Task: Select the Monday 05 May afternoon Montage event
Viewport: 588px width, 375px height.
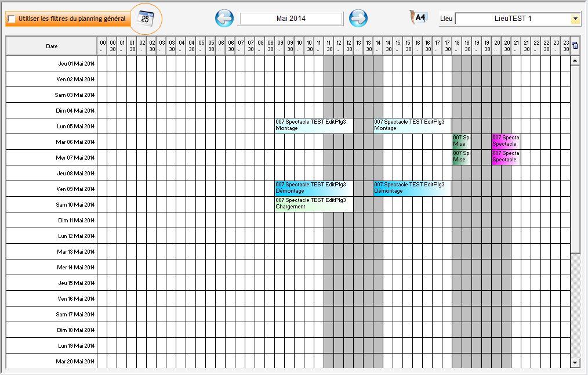Action: tap(412, 125)
